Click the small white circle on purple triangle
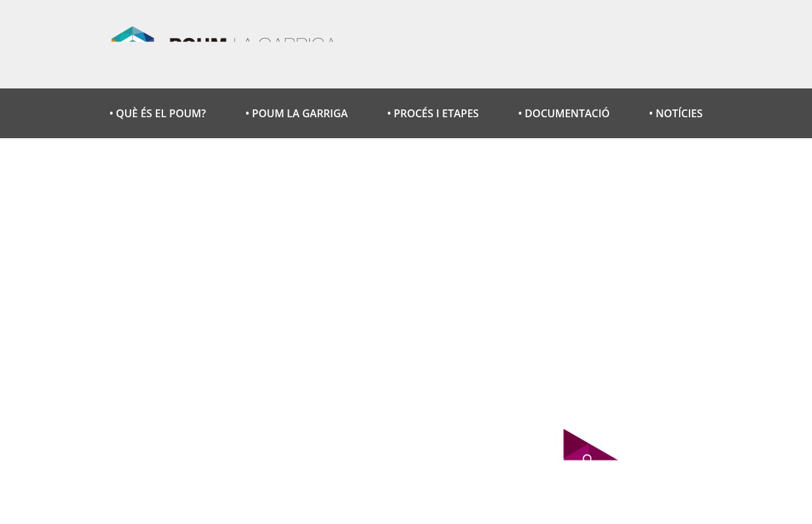The image size is (812, 524). 587,458
